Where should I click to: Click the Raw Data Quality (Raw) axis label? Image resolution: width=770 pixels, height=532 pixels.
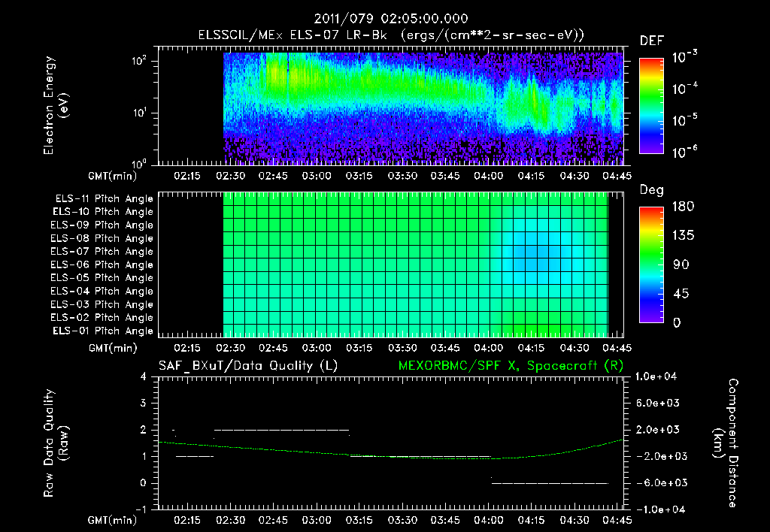pos(56,443)
